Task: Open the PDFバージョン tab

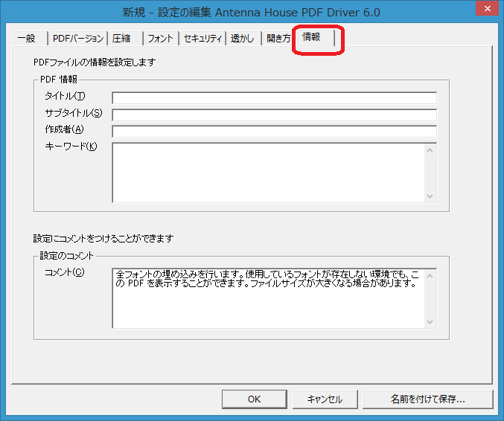Action: [x=77, y=39]
